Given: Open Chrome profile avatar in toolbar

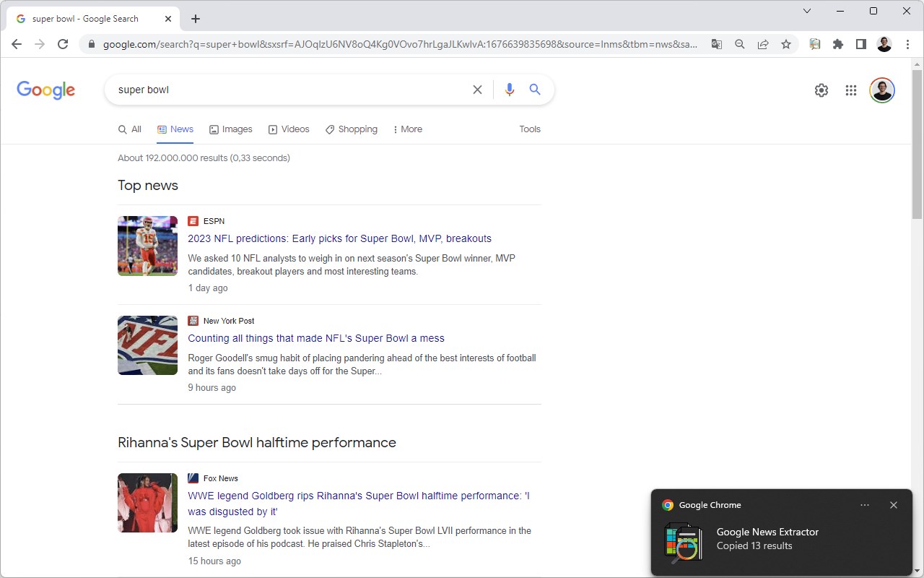Looking at the screenshot, I should (884, 44).
